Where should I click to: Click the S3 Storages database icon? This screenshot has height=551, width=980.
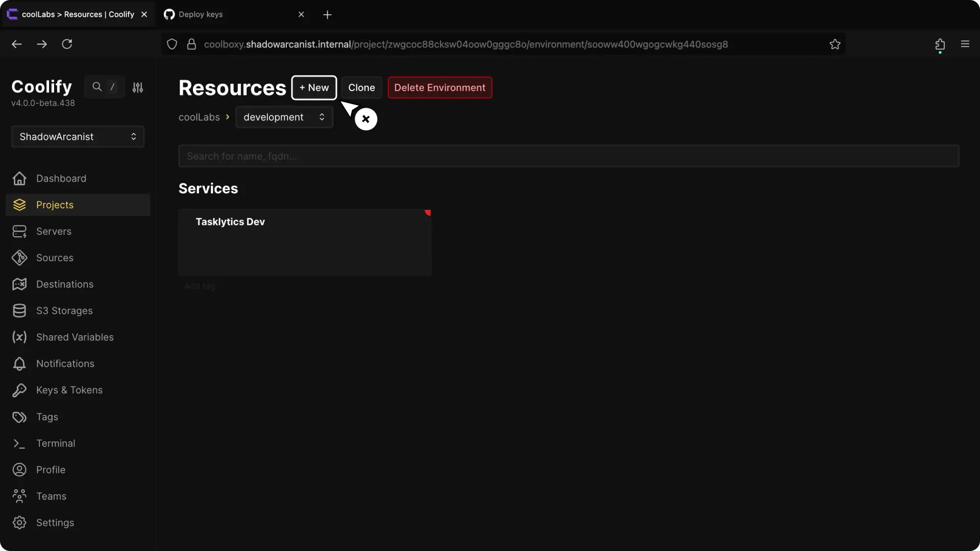19,311
